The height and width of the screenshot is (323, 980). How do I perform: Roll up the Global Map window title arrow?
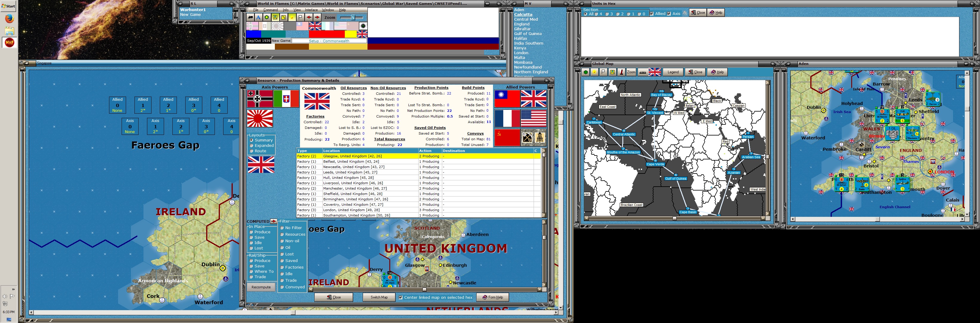[x=581, y=64]
